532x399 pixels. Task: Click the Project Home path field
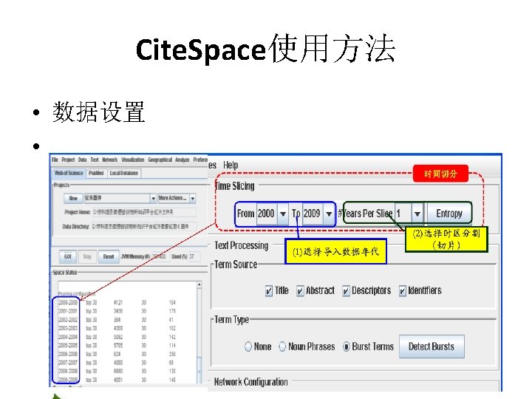(x=144, y=212)
